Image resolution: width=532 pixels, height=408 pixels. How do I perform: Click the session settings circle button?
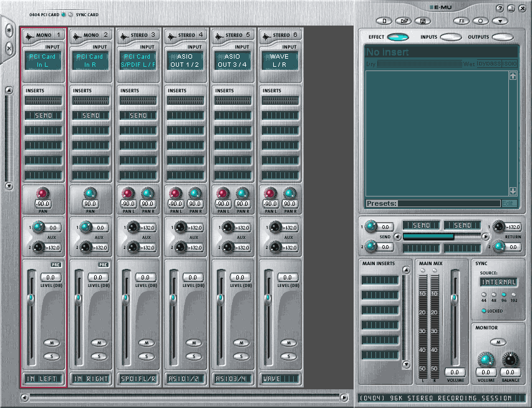pos(480,21)
